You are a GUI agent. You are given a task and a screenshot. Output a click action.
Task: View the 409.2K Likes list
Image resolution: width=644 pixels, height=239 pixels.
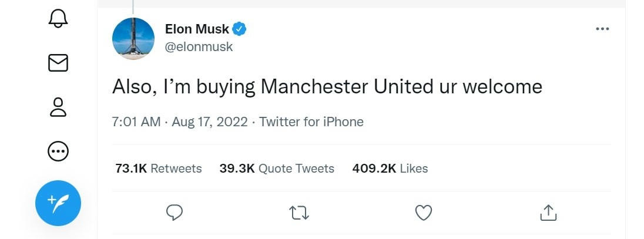click(x=390, y=169)
